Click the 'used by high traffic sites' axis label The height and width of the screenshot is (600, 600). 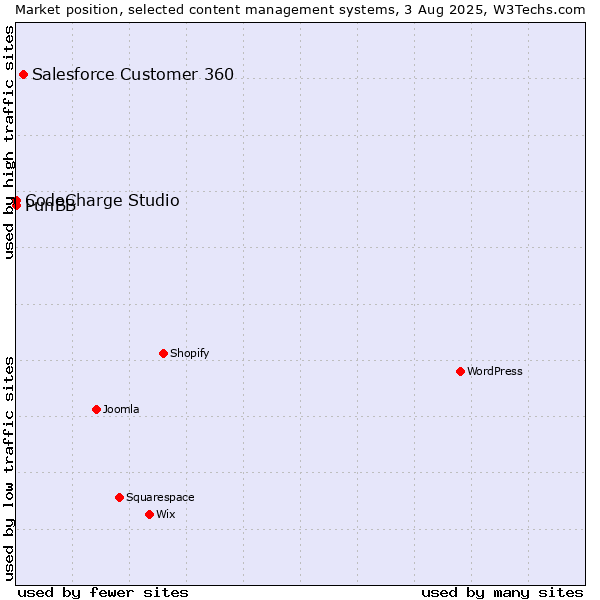click(9, 142)
